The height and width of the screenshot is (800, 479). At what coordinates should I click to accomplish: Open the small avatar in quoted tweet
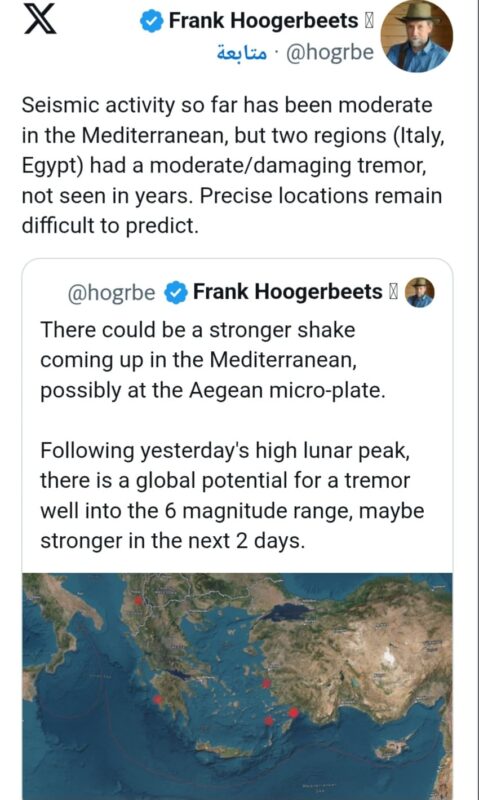coord(419,292)
